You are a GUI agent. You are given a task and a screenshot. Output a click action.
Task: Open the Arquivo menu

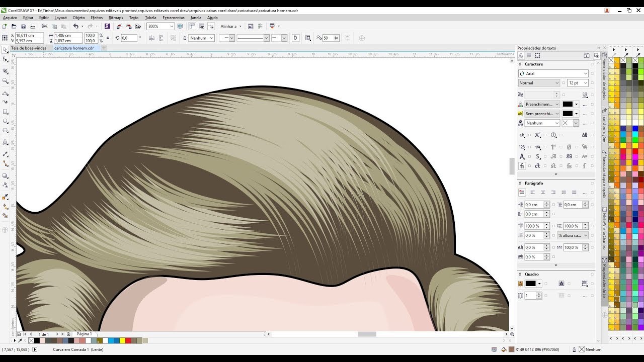pos(10,18)
